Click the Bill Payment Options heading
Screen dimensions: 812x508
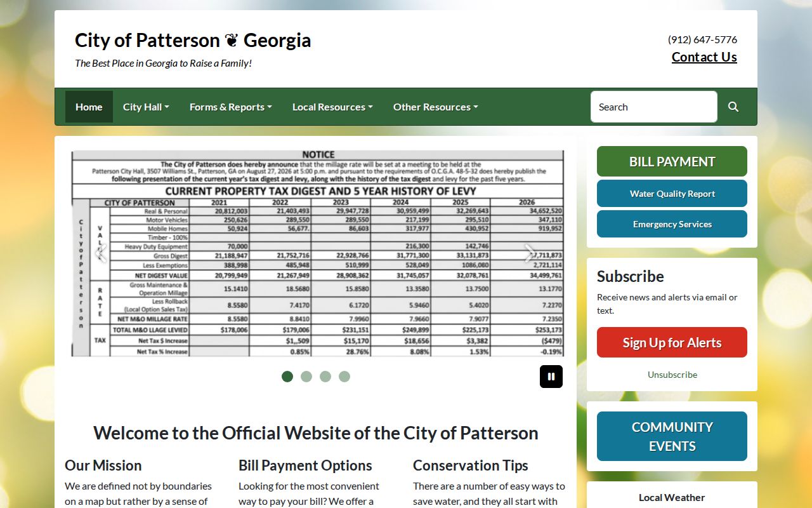pyautogui.click(x=305, y=465)
